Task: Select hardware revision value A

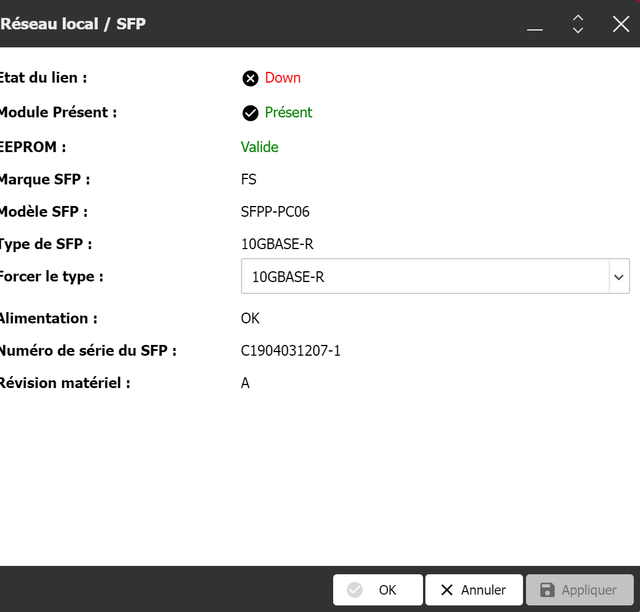Action: [245, 383]
